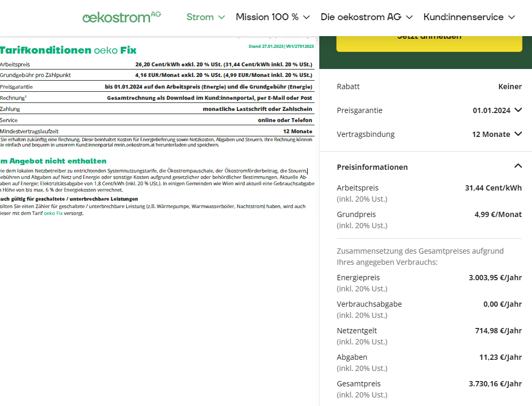Click monatliche Lastschrift oder Zahlschein
532x406 pixels.
258,109
